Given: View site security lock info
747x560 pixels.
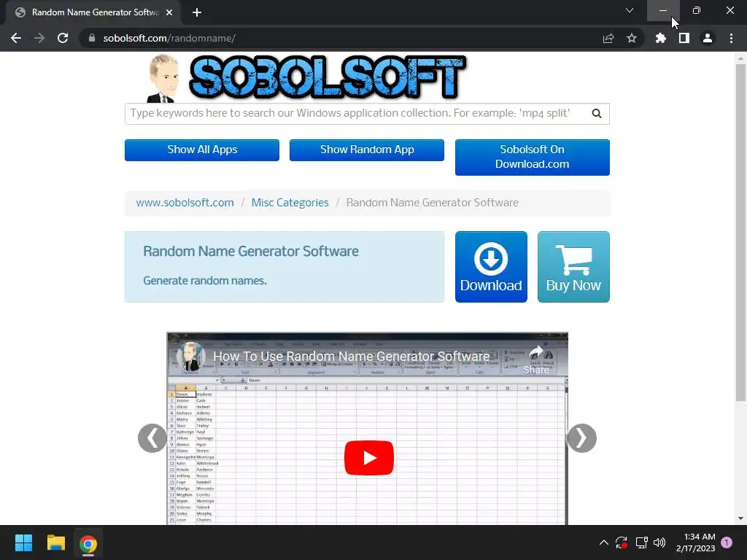Looking at the screenshot, I should [x=92, y=38].
